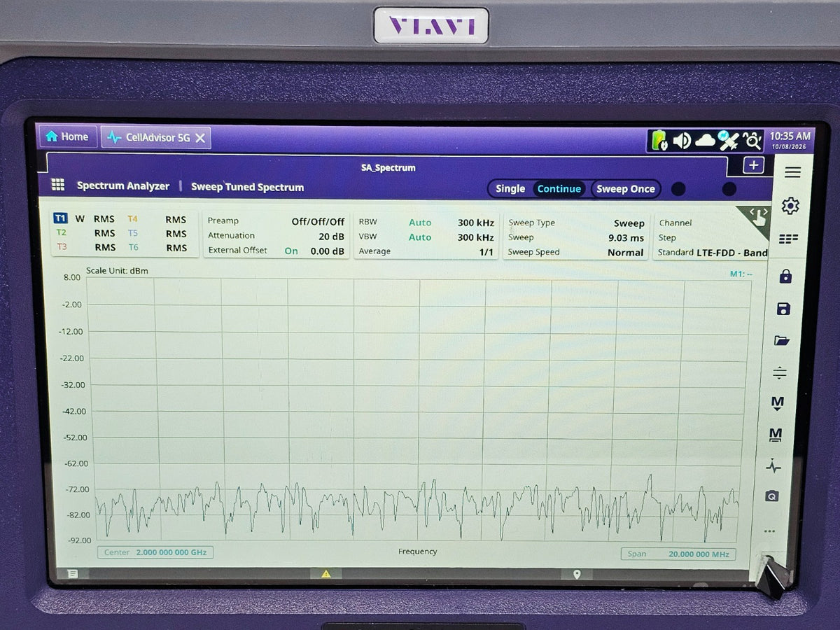Open the settings gear in sidebar

(790, 206)
